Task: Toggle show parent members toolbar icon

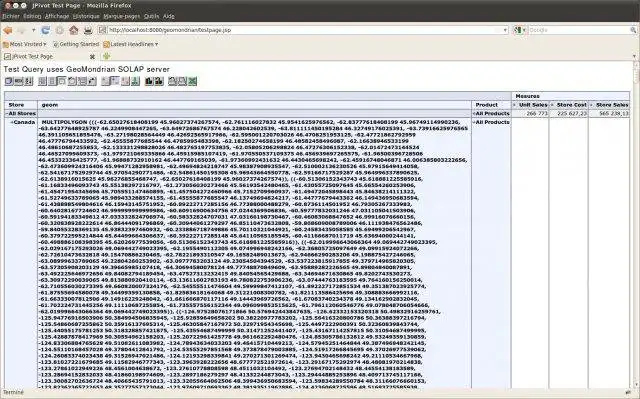Action: 42,81
